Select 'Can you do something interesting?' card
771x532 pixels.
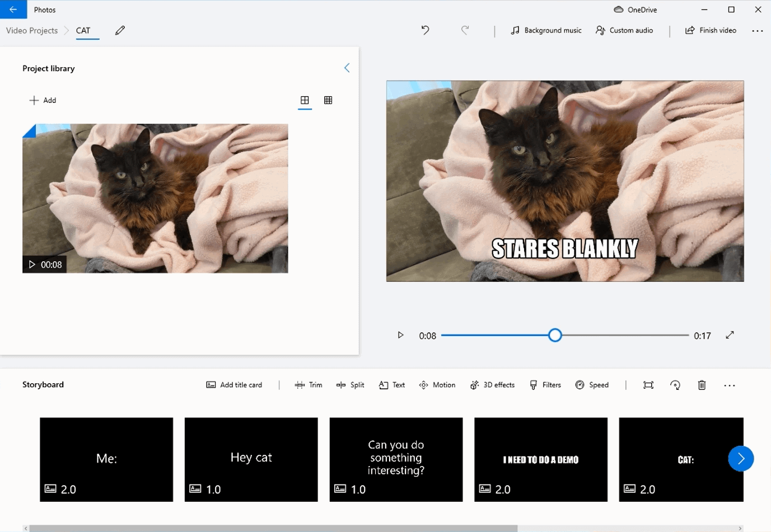[x=396, y=459]
